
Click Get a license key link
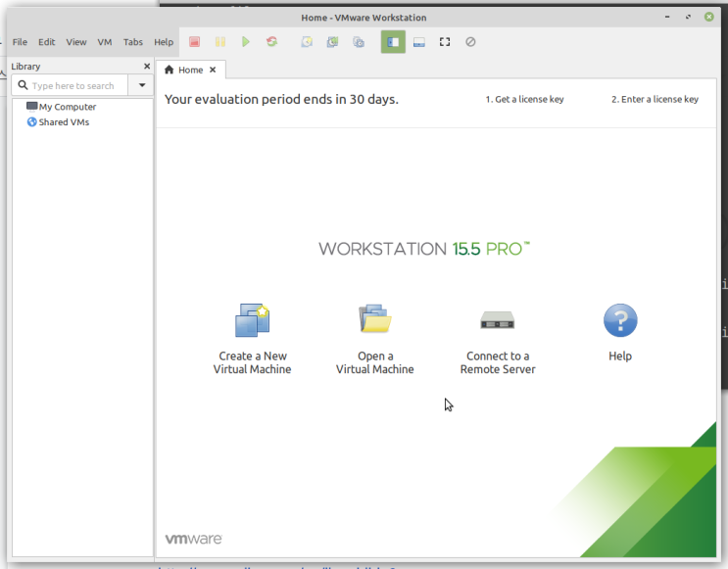pos(524,99)
